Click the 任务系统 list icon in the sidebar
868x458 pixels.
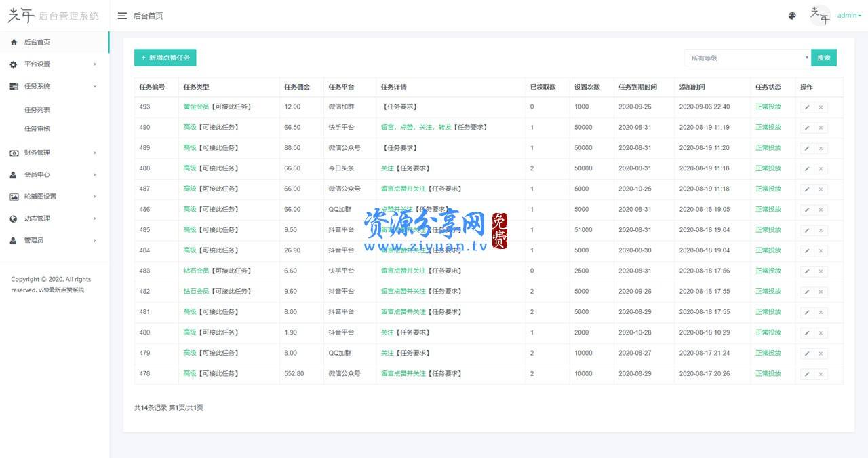14,86
